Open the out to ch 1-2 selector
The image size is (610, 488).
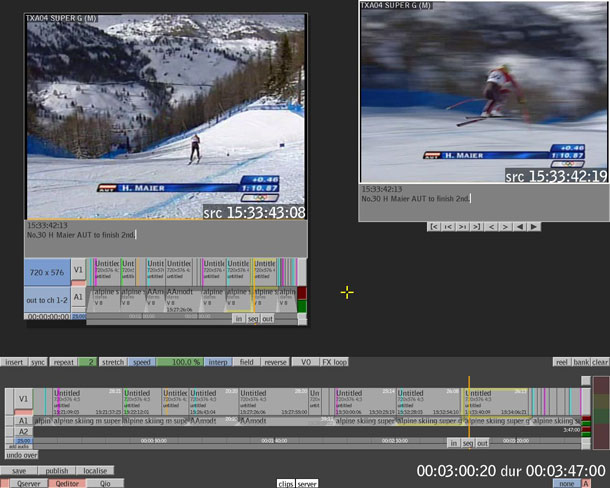point(47,300)
